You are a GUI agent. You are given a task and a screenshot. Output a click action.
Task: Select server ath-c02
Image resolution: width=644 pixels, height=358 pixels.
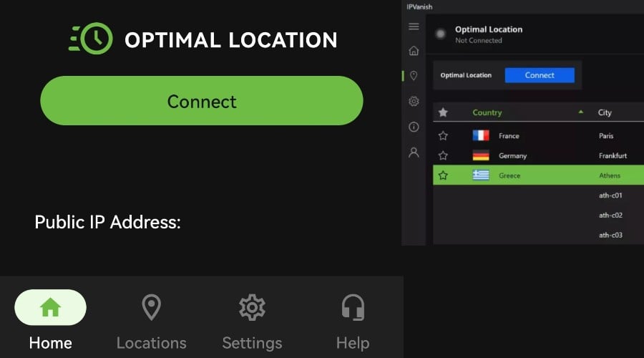(x=610, y=215)
